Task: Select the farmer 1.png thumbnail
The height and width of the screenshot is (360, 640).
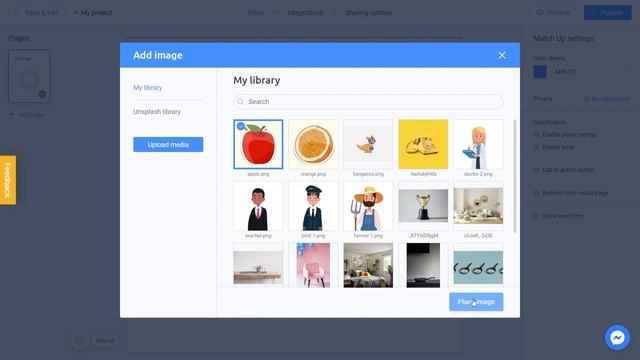Action: pyautogui.click(x=368, y=206)
